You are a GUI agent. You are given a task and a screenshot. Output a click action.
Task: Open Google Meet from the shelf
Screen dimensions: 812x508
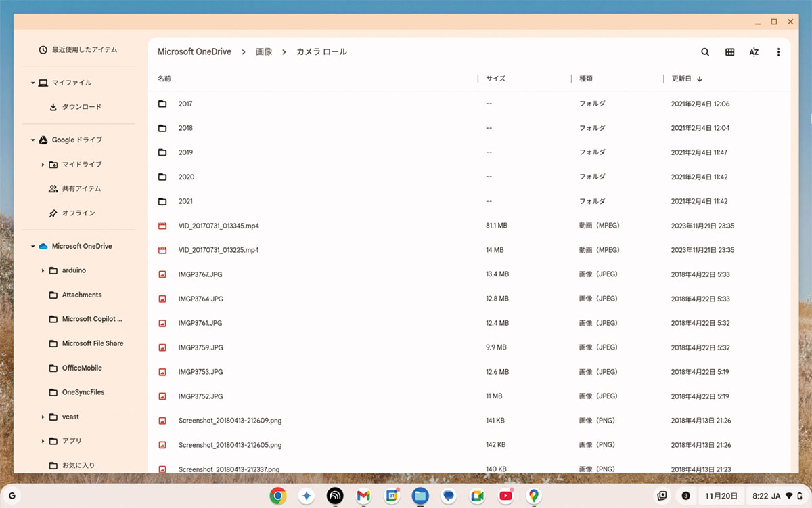pyautogui.click(x=477, y=496)
